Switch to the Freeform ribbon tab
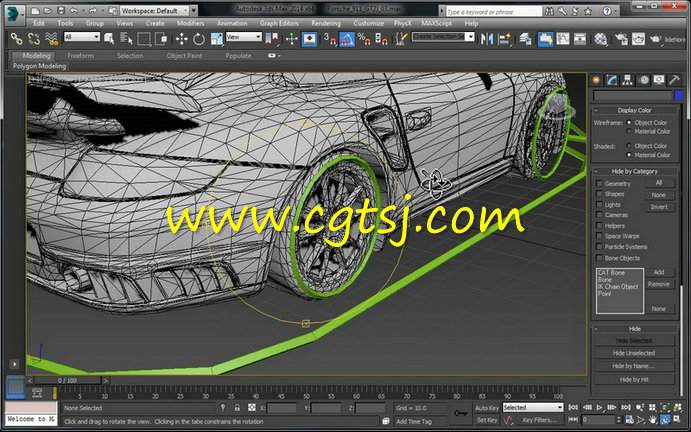This screenshot has height=432, width=691. 80,56
